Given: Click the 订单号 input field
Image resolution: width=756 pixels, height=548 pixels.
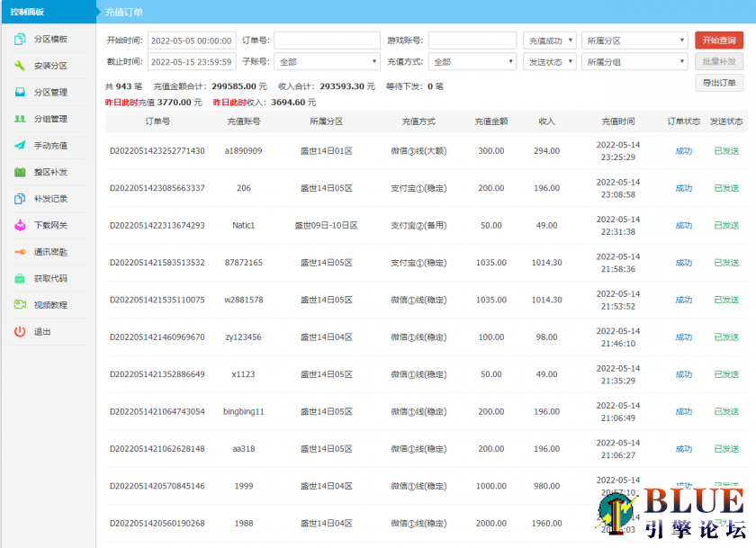Looking at the screenshot, I should pyautogui.click(x=327, y=40).
